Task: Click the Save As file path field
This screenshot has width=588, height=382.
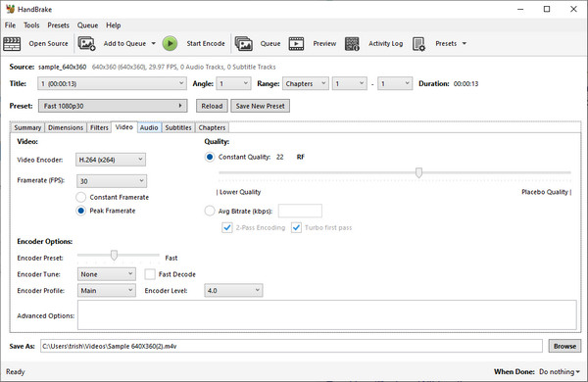Action: [291, 346]
